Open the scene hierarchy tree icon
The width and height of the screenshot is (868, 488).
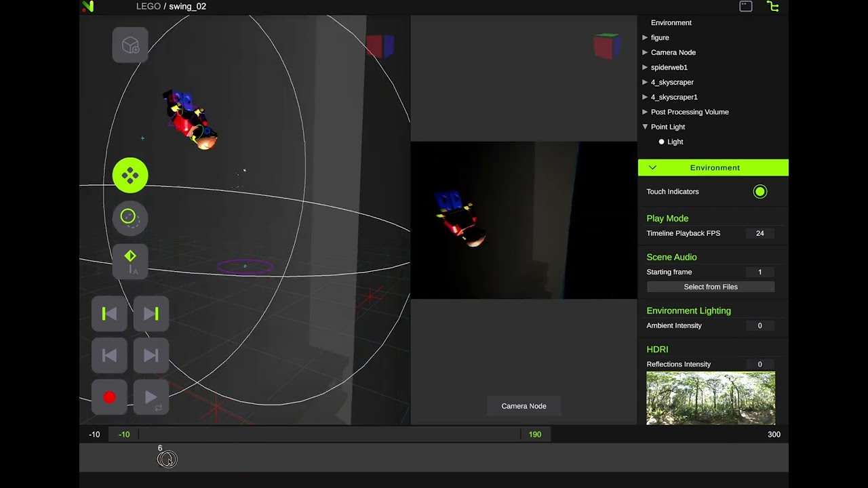(772, 6)
